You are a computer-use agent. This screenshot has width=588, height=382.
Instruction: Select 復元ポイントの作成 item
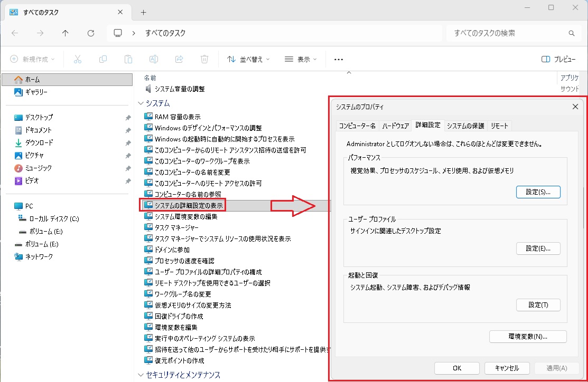174,361
